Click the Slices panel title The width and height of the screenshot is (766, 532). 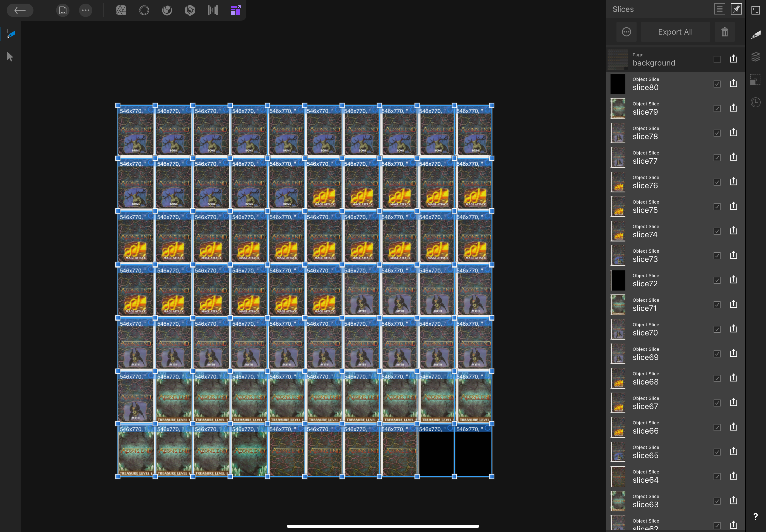[623, 9]
